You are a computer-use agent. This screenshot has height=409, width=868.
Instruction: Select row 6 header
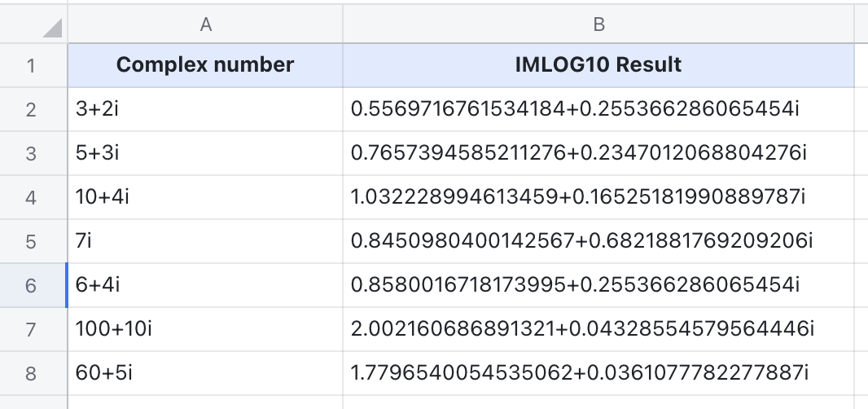[32, 285]
